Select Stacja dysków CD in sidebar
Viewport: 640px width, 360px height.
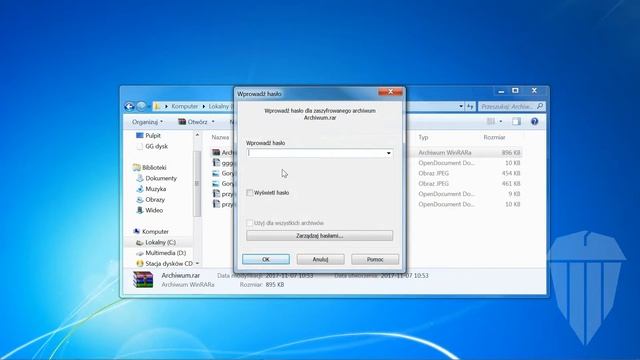(169, 263)
